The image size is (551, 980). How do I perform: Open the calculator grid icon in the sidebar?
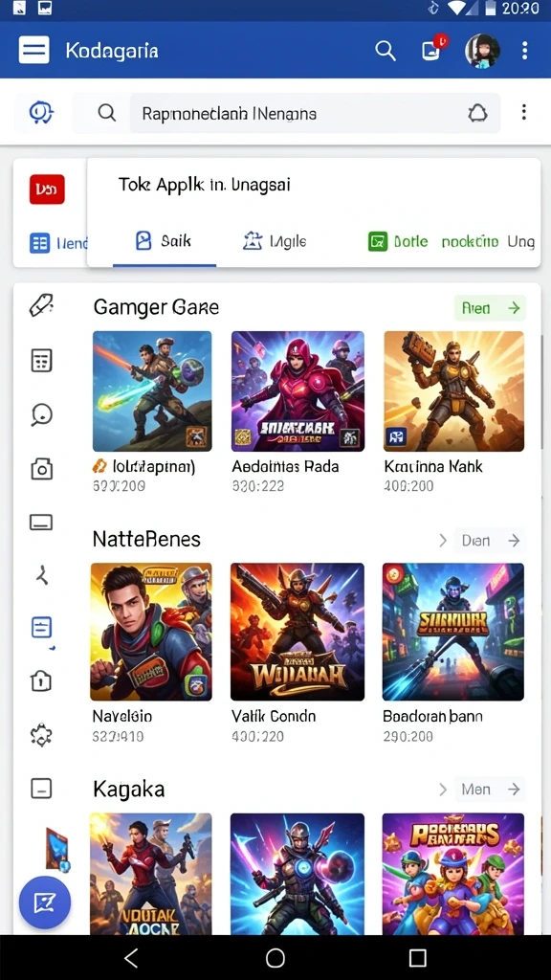41,360
